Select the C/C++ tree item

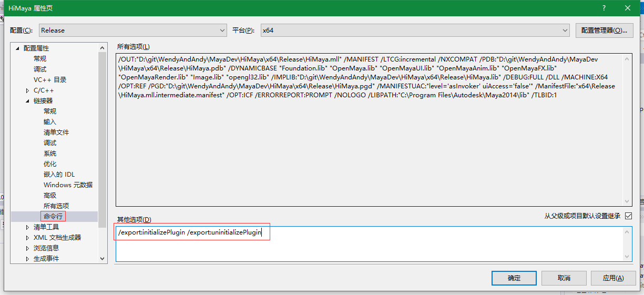pos(44,90)
